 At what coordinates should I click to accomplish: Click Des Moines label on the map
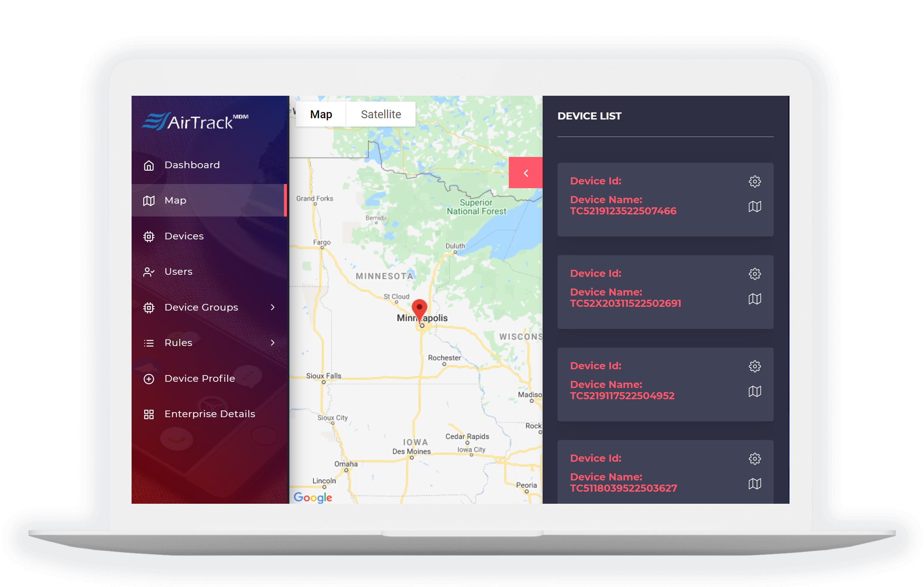tap(411, 451)
